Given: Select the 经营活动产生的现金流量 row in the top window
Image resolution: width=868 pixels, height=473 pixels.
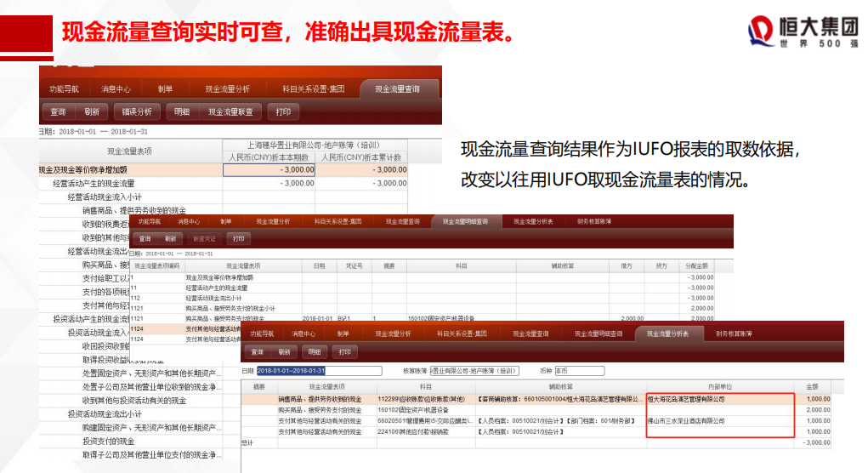Looking at the screenshot, I should click(223, 183).
